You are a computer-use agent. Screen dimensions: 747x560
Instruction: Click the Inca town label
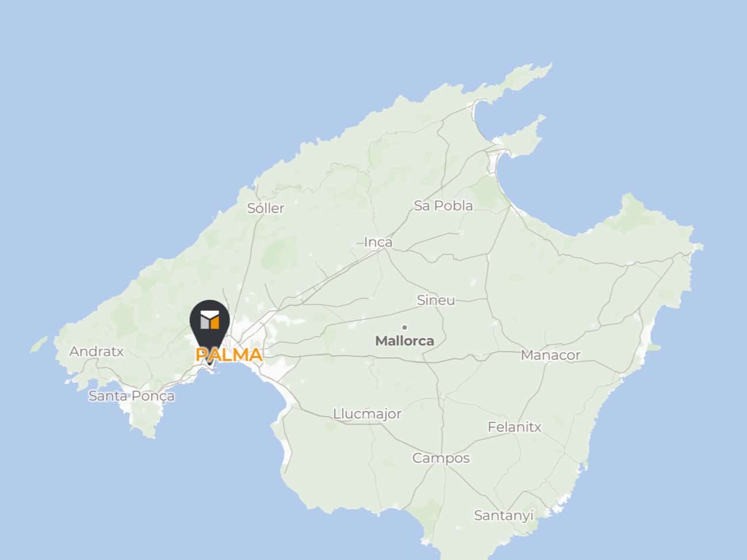(x=378, y=242)
